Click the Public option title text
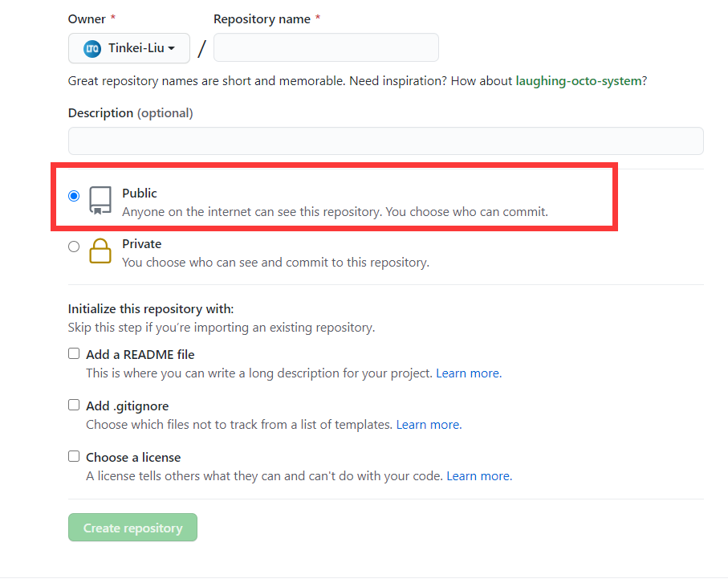 (140, 194)
